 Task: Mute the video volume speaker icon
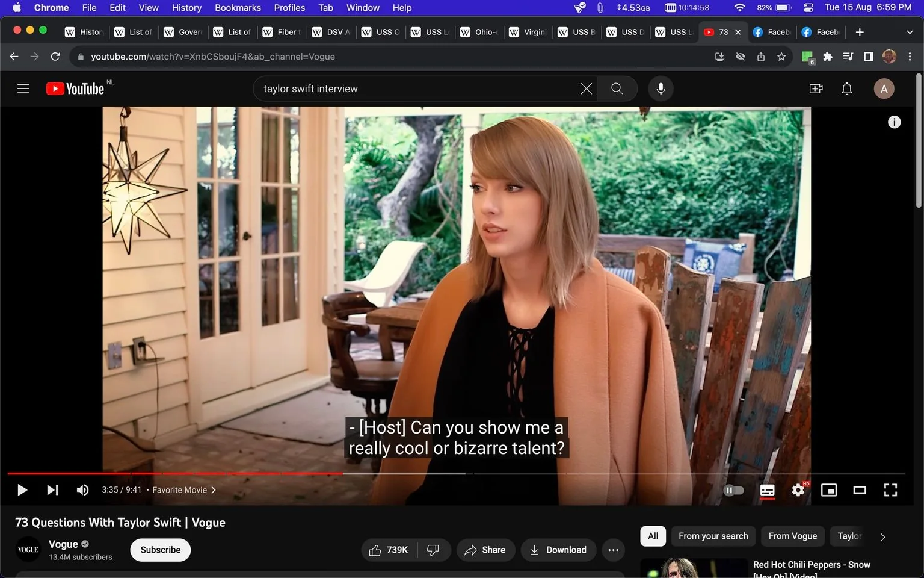coord(82,490)
